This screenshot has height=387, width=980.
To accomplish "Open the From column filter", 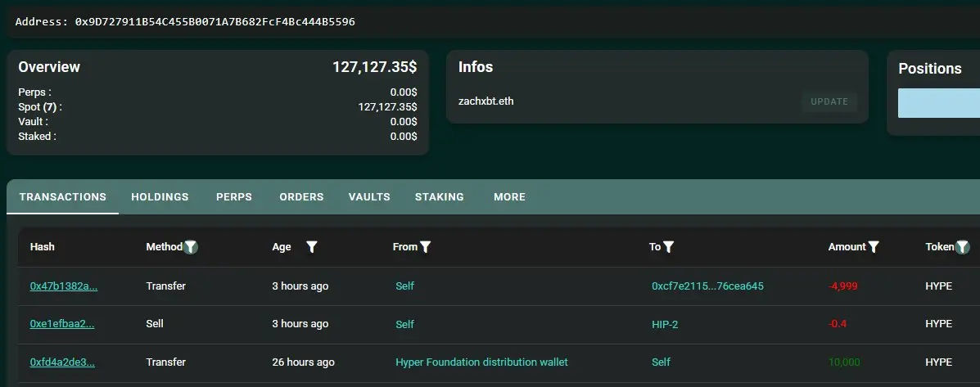I will pyautogui.click(x=425, y=246).
